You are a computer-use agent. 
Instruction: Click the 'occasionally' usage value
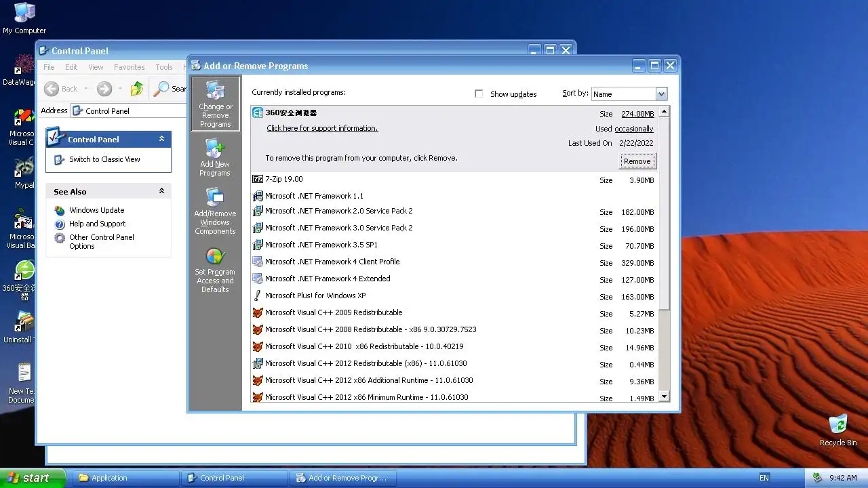(x=634, y=129)
